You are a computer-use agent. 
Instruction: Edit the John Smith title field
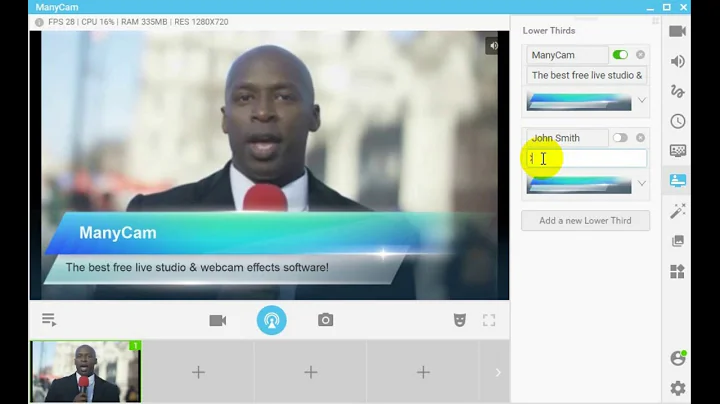567,138
